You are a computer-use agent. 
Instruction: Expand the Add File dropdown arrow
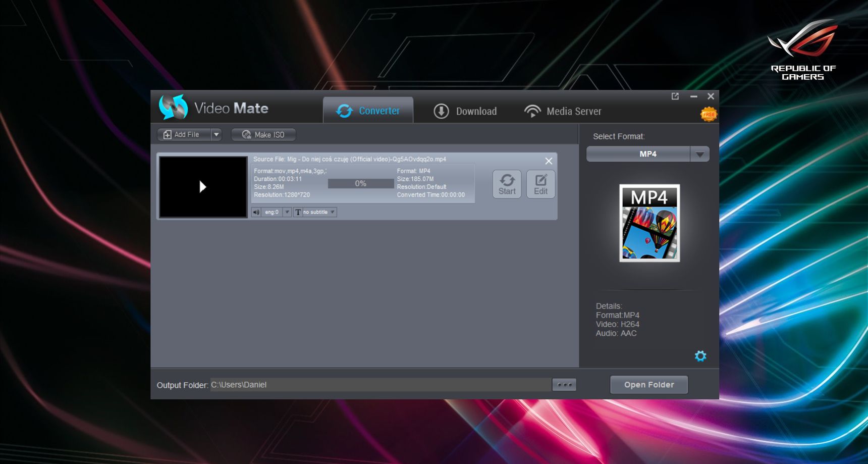pyautogui.click(x=216, y=135)
